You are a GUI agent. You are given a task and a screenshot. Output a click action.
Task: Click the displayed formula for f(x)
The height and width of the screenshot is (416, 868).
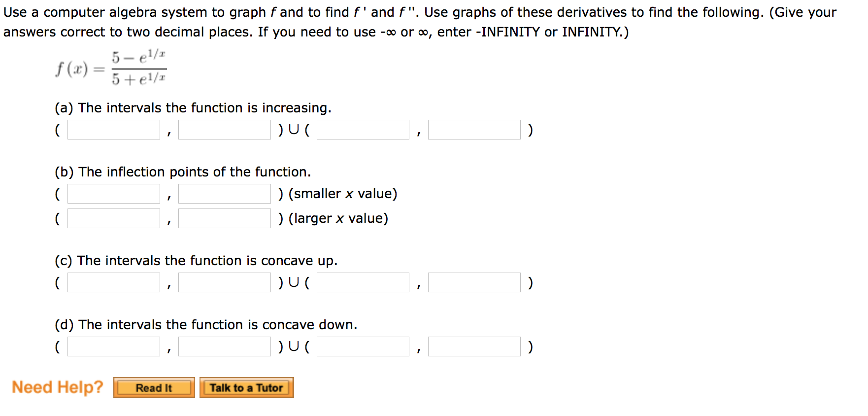[110, 68]
